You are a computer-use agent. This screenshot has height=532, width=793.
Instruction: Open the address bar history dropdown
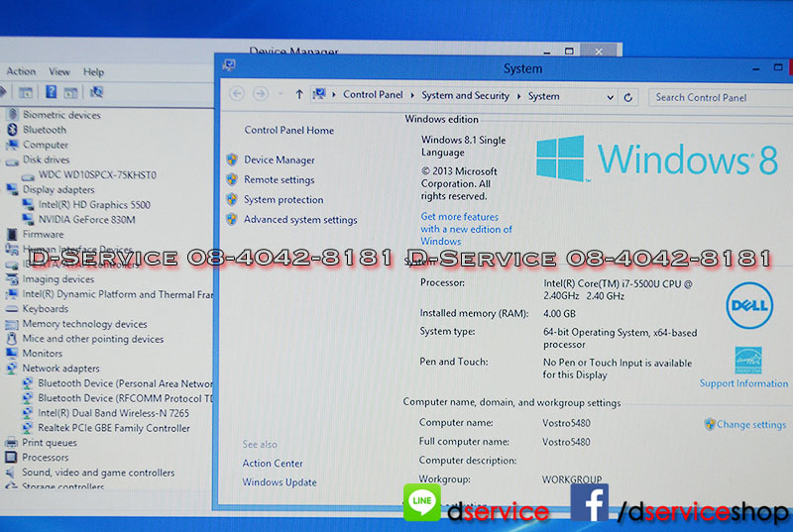click(x=610, y=97)
